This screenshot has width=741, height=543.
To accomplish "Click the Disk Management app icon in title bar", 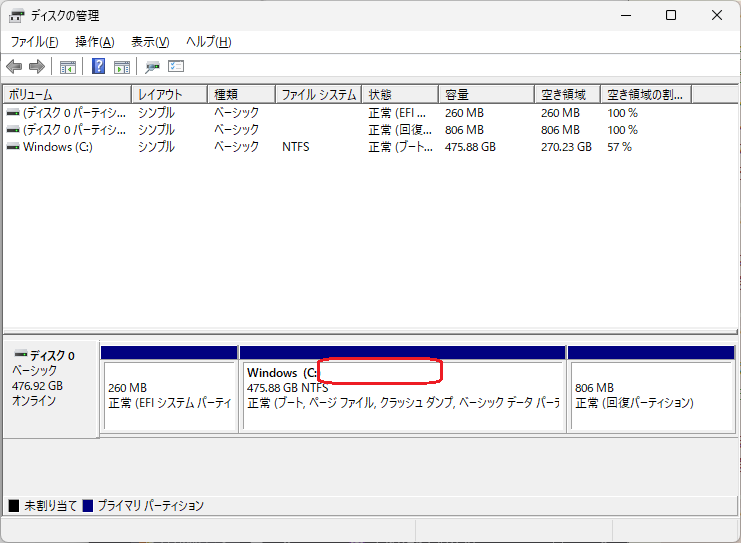I will pyautogui.click(x=16, y=16).
